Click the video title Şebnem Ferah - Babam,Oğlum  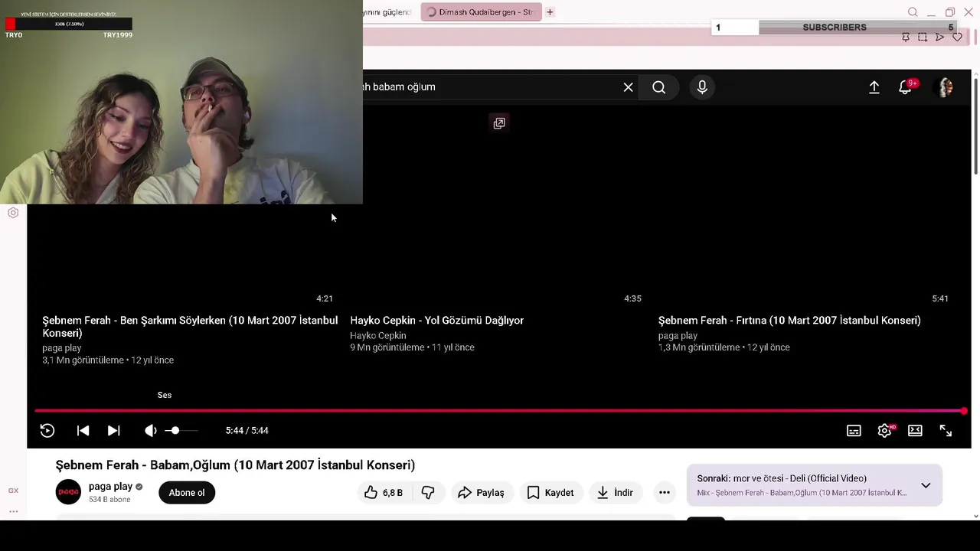click(235, 465)
